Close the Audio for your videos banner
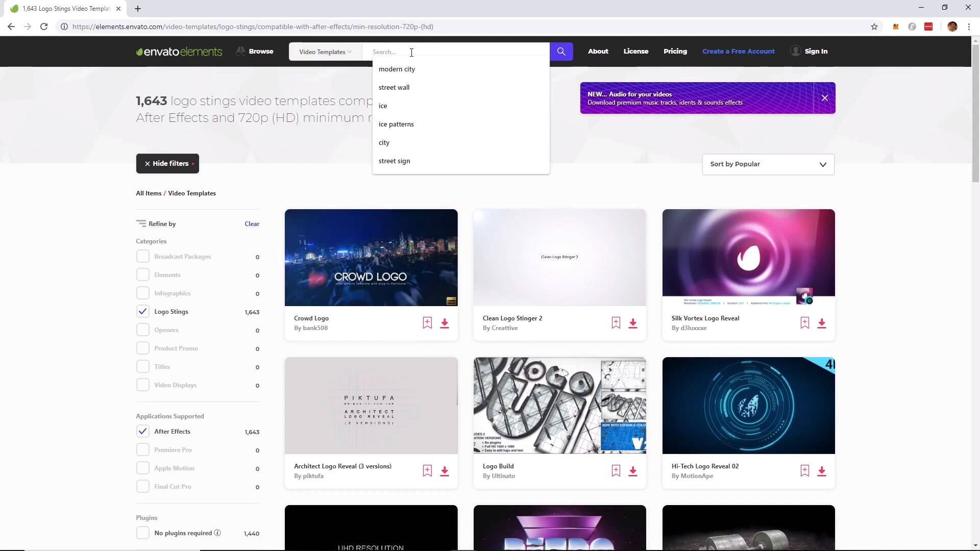The width and height of the screenshot is (980, 551). [824, 98]
